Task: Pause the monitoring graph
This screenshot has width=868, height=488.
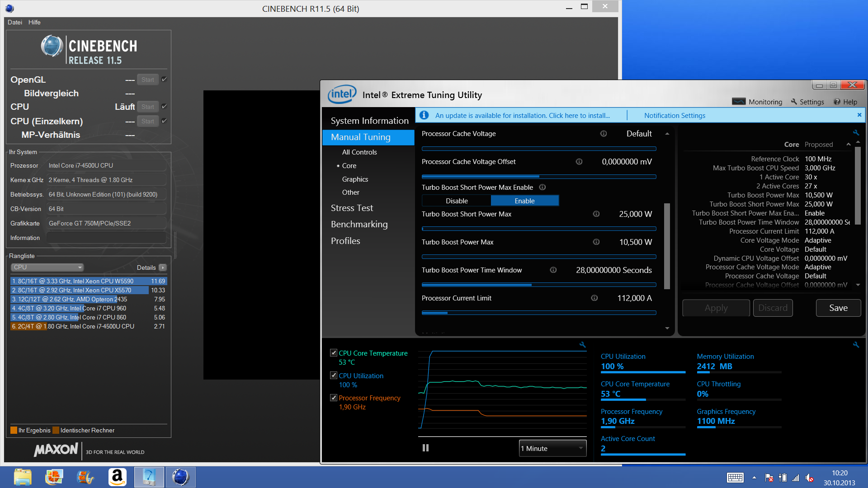Action: click(x=425, y=448)
